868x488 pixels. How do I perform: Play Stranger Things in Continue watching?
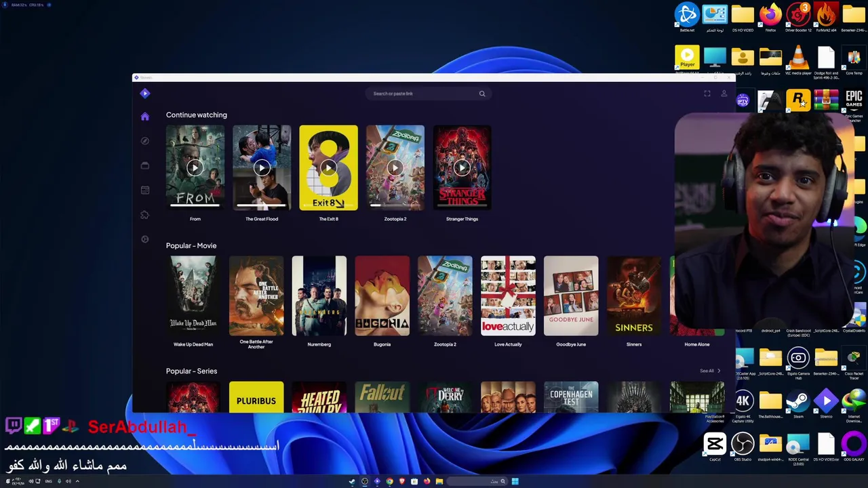(462, 167)
